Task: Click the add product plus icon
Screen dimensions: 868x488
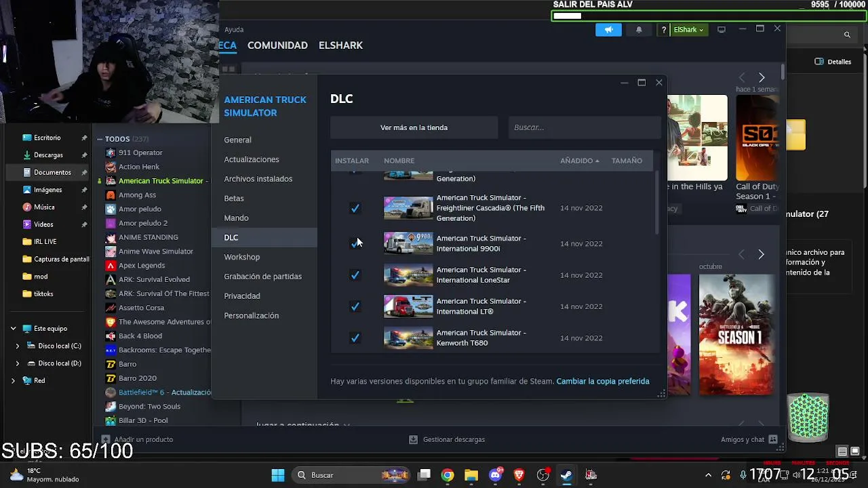Action: pos(105,439)
